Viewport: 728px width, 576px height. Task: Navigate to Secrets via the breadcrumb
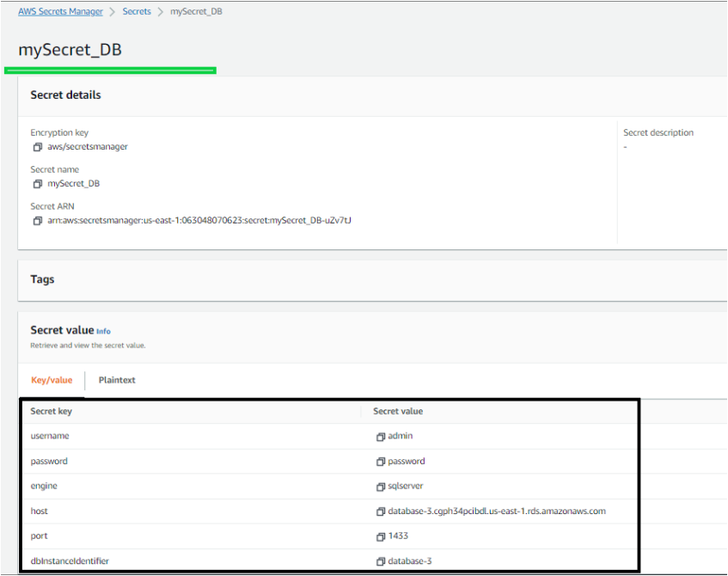tap(137, 11)
